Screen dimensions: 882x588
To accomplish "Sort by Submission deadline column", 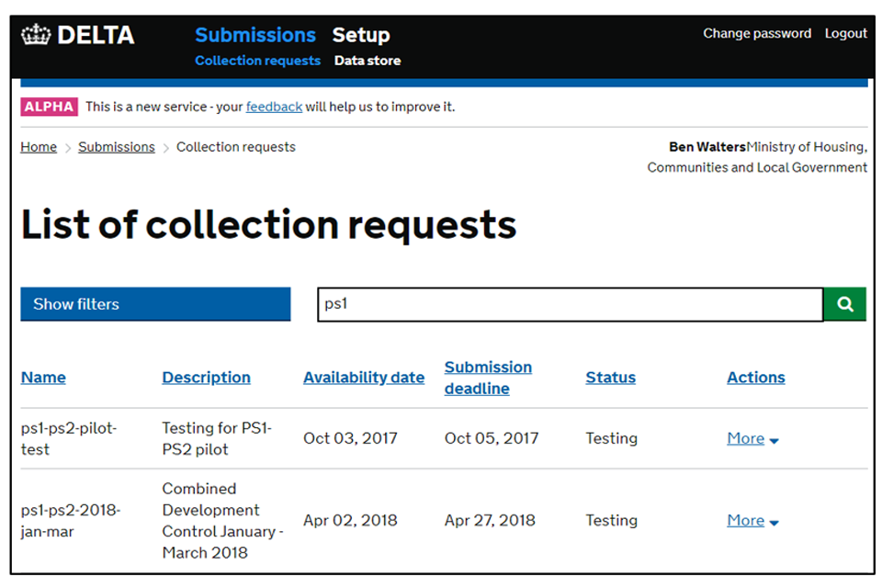I will click(x=488, y=378).
